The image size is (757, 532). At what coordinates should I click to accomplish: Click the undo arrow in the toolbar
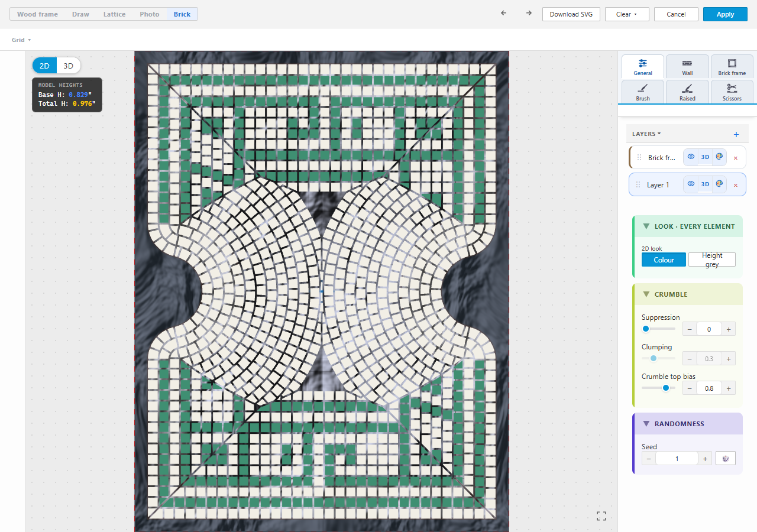[x=504, y=13]
